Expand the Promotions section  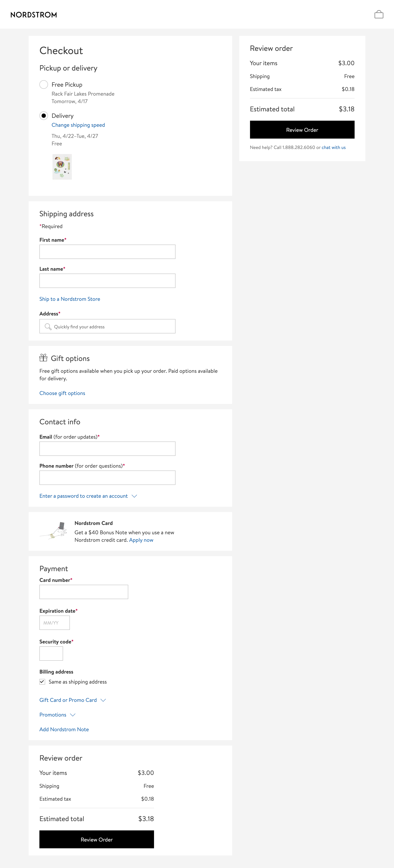pyautogui.click(x=53, y=715)
